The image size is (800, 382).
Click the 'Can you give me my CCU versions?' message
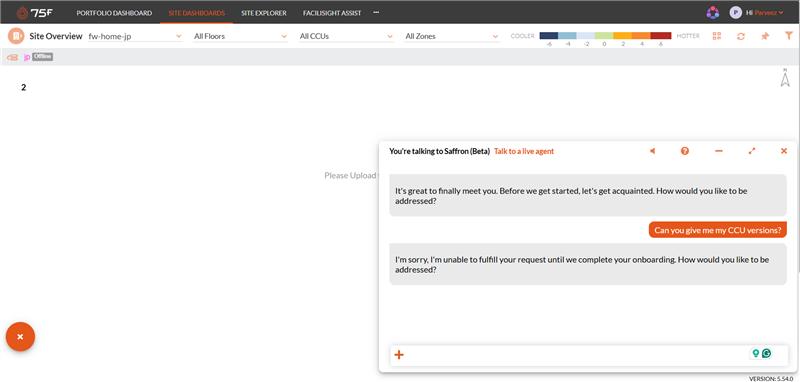718,230
